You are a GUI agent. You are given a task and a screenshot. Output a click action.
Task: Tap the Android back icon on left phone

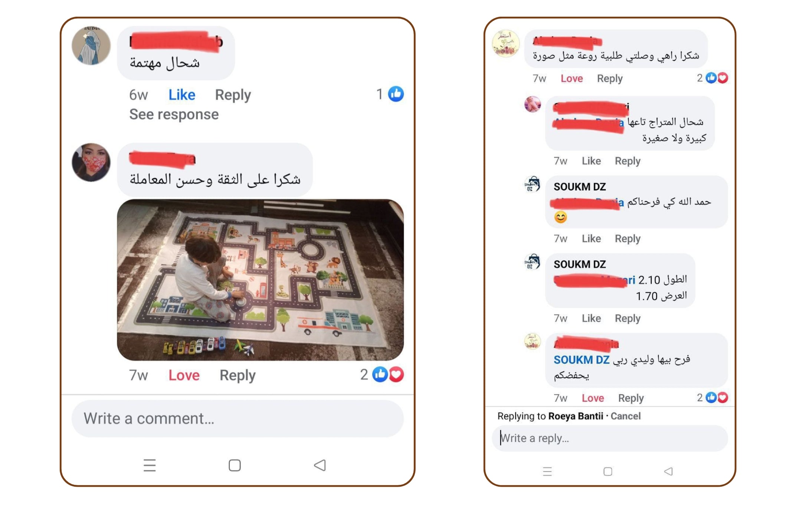pyautogui.click(x=320, y=465)
